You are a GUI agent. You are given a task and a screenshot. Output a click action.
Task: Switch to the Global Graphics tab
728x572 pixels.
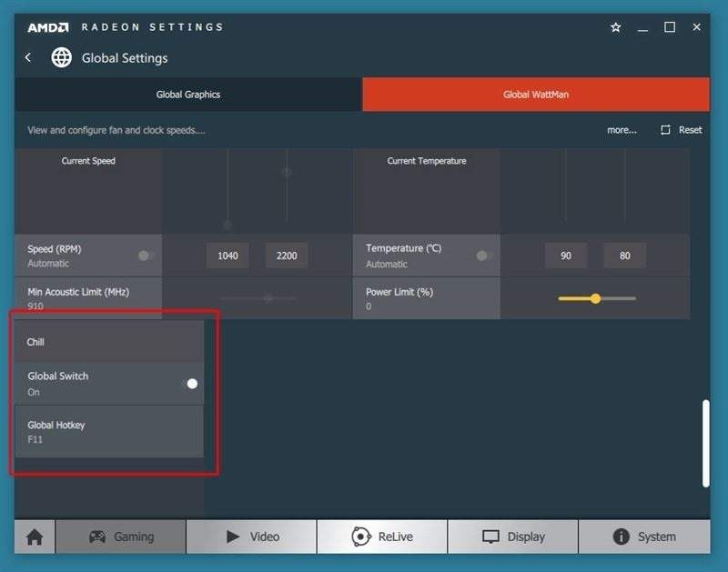[188, 95]
